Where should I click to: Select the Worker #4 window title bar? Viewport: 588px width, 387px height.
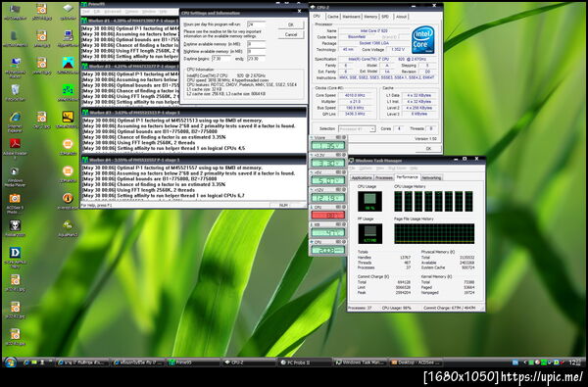click(193, 160)
